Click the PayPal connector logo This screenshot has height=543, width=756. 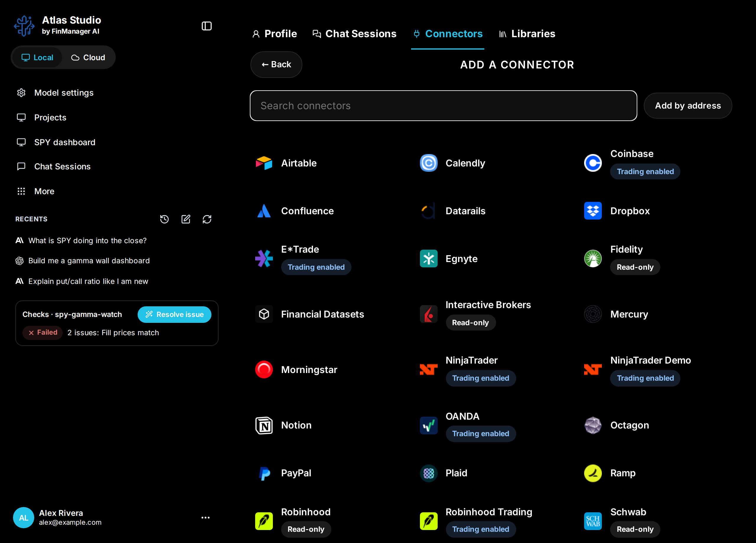coord(264,473)
